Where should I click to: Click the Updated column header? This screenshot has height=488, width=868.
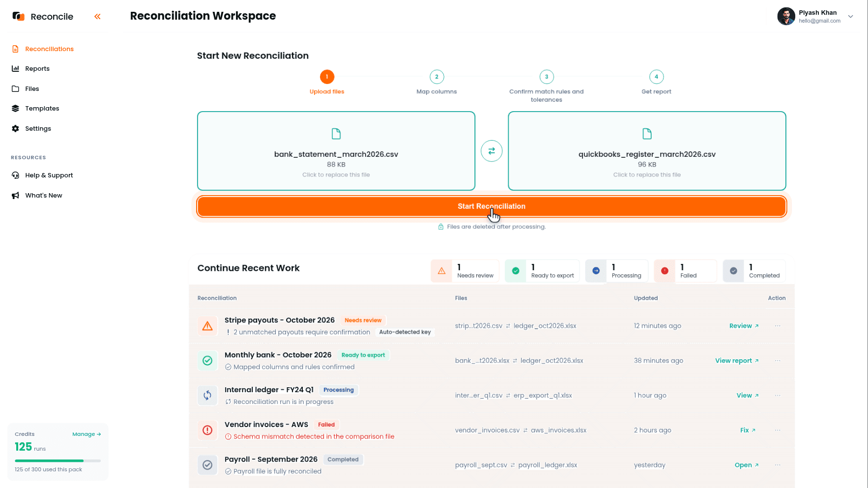[x=645, y=298]
